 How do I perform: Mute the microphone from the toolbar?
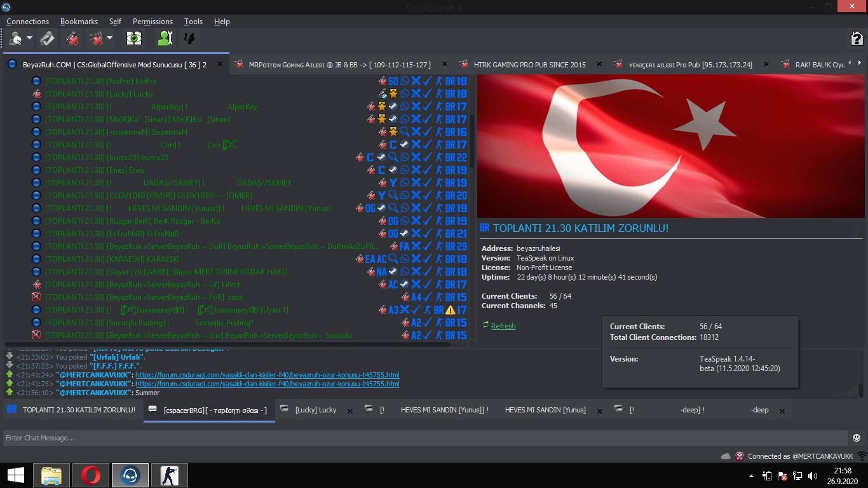[x=72, y=39]
